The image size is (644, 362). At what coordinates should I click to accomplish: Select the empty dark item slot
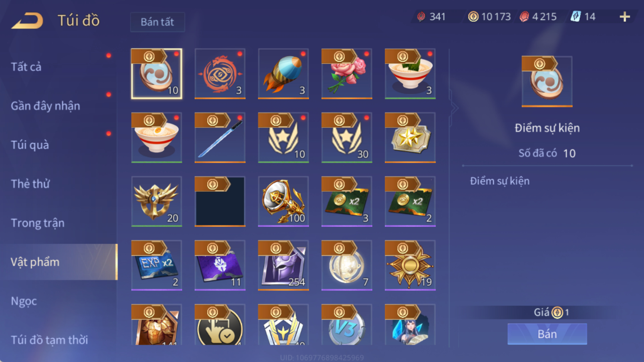(x=220, y=201)
